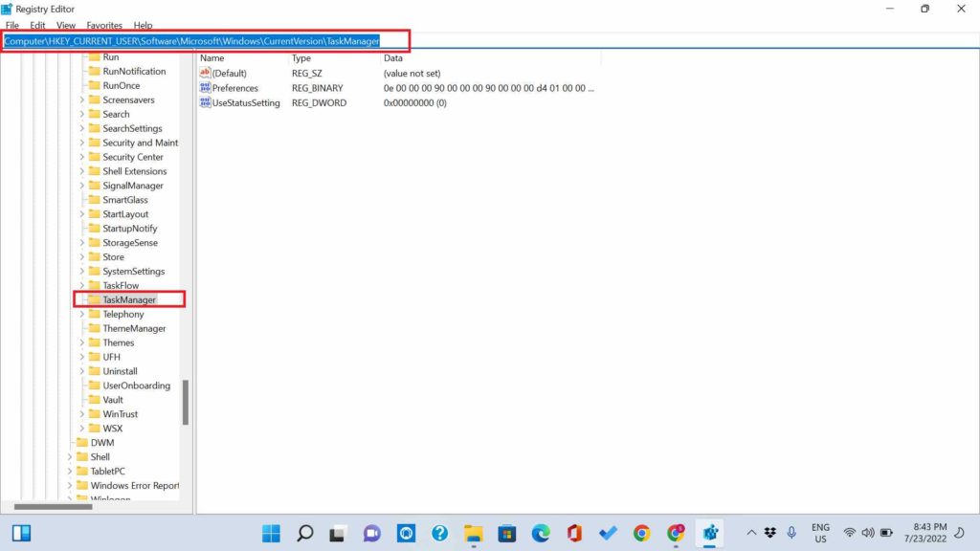Open File Explorer from taskbar
Screen dimensions: 980x551
pos(473,533)
